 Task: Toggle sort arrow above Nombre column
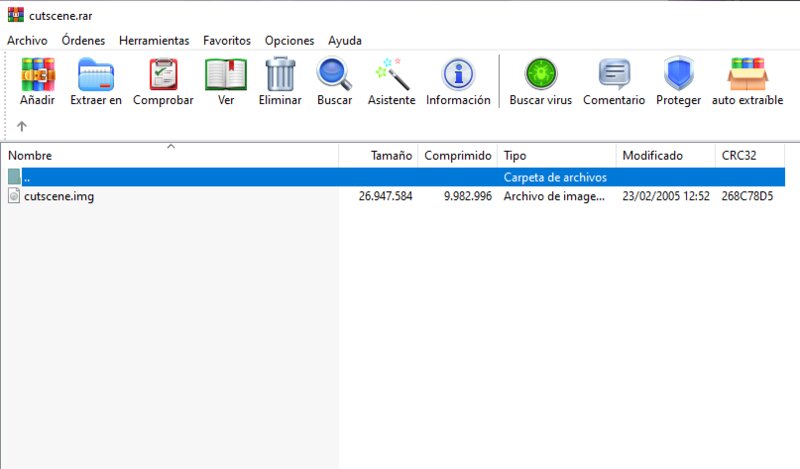[171, 147]
